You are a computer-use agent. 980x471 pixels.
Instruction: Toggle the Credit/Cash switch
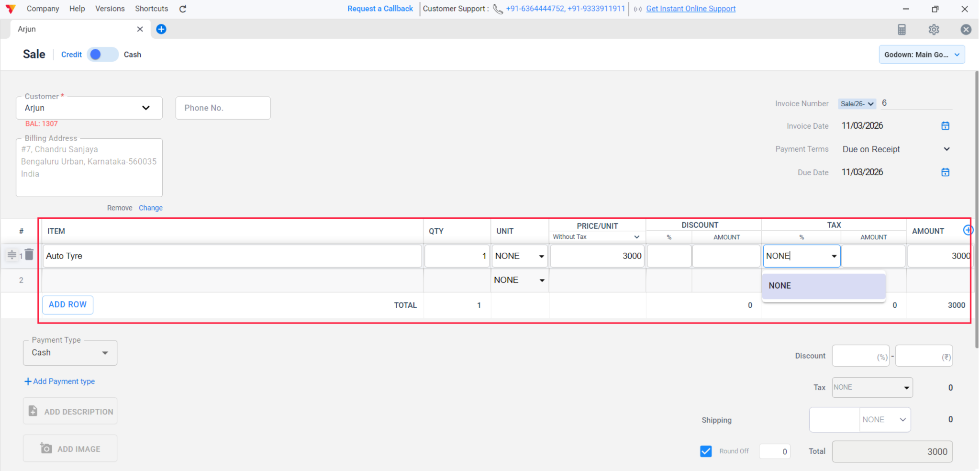pyautogui.click(x=102, y=55)
